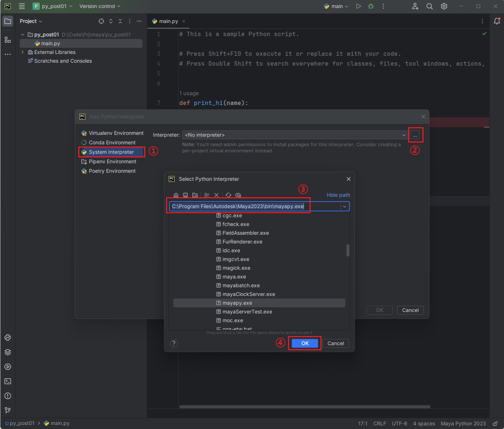Click the Home directory icon in file chooser
Screen dimensions: 504x429
pyautogui.click(x=176, y=195)
